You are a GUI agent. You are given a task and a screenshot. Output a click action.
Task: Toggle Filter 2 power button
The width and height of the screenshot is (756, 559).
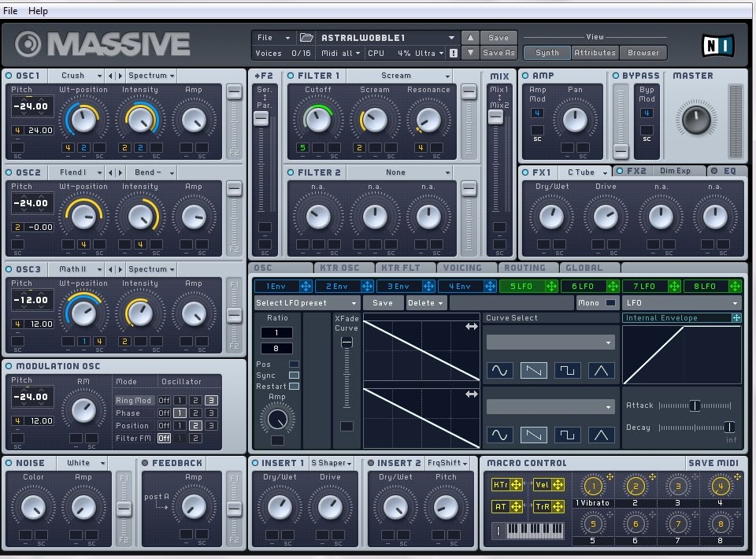(291, 172)
